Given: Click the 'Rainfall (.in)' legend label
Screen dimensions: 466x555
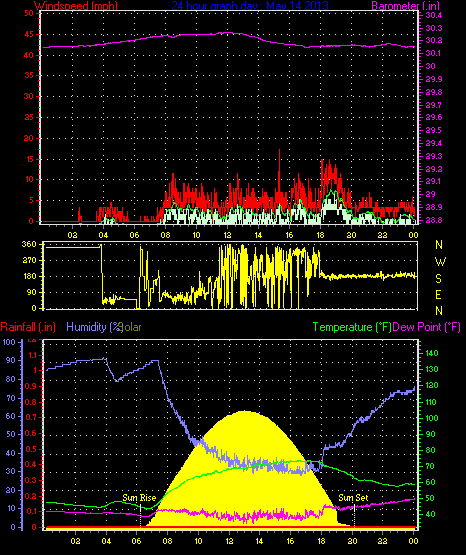Looking at the screenshot, I should [x=28, y=327].
